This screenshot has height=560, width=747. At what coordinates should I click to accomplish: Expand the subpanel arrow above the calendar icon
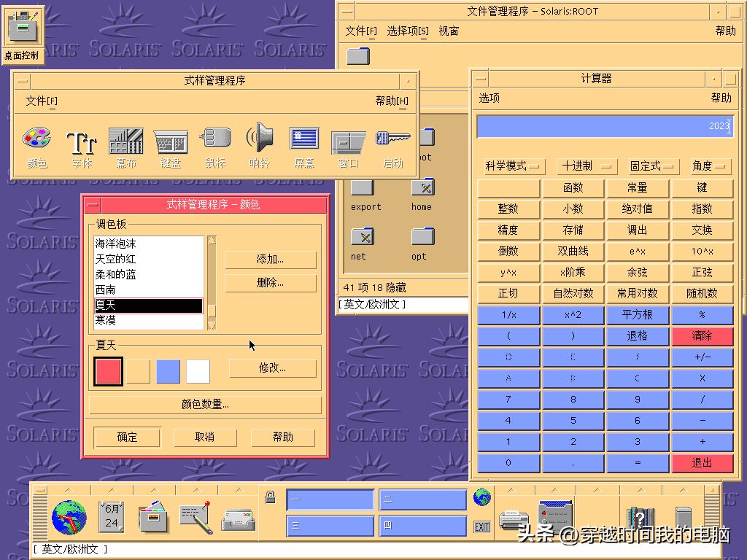tap(112, 490)
